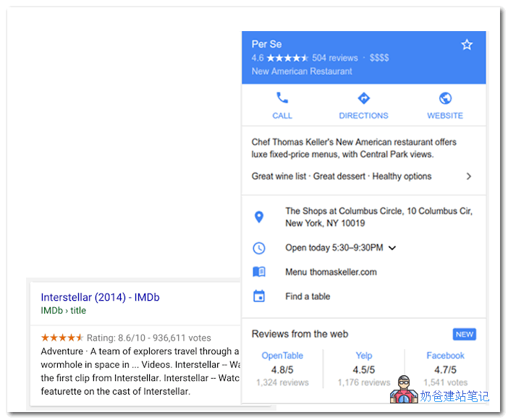Click Open today 5:30–9:30PM text
Viewport: 508px width, 420px height.
point(334,248)
